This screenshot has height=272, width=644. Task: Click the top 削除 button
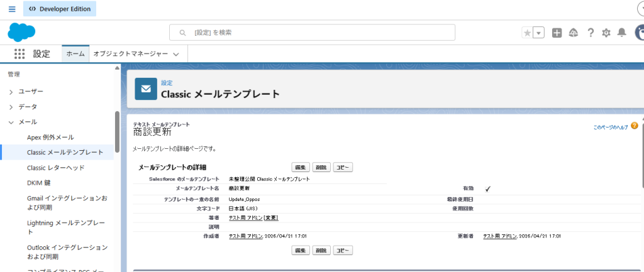point(321,167)
